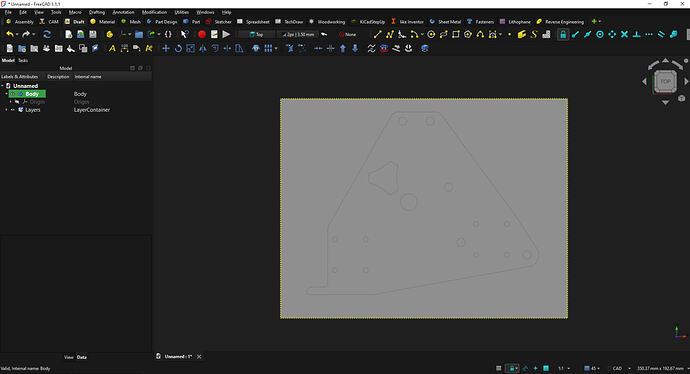Image resolution: width=690 pixels, height=374 pixels.
Task: Toggle snap to endpoint
Action: click(x=575, y=34)
